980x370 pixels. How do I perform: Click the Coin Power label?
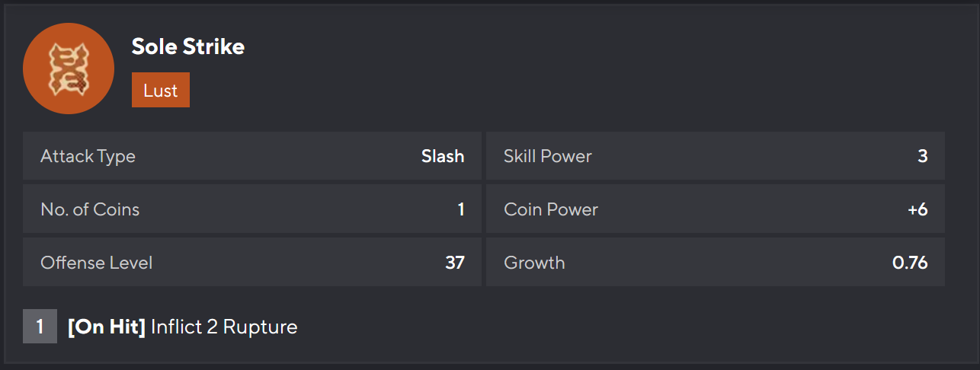pyautogui.click(x=551, y=209)
